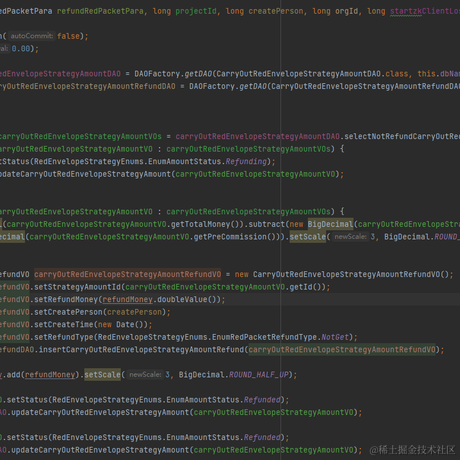The height and width of the screenshot is (460, 460).
Task: Click the orgId parameter in method signature
Action: [346, 11]
